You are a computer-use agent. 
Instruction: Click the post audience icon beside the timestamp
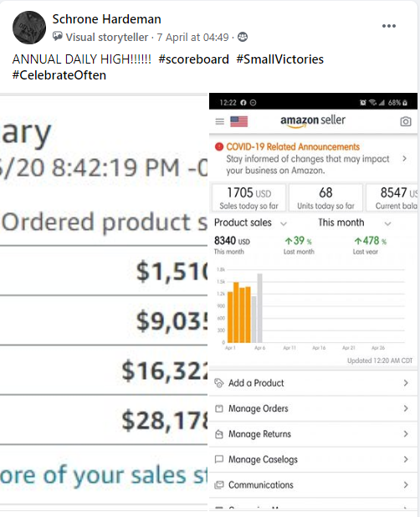(243, 37)
